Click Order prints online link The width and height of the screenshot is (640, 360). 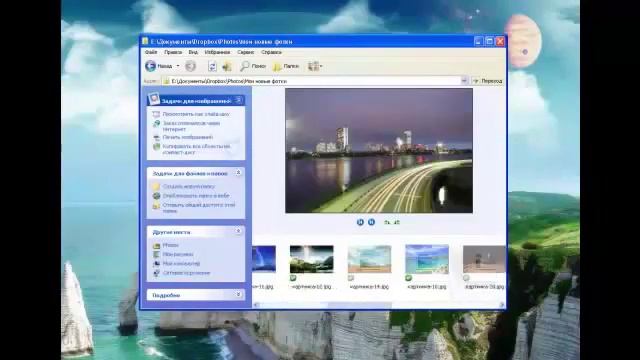pos(191,126)
